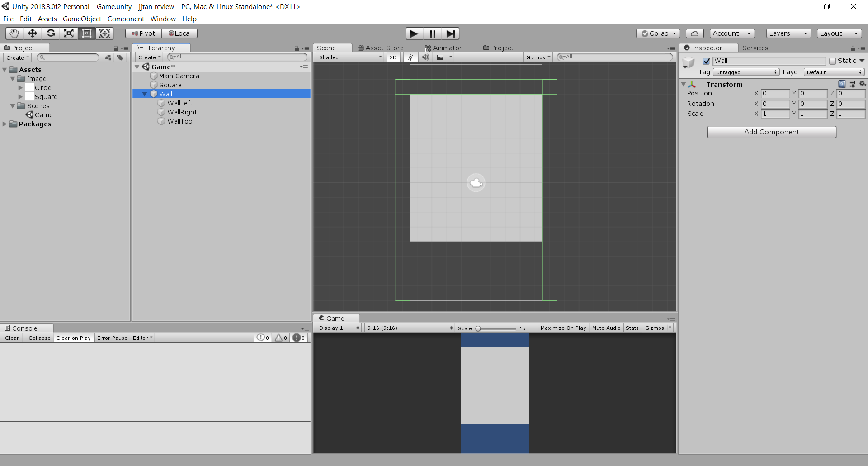Screen dimensions: 868x466
Task: Click the Hierarchy search field
Action: tap(237, 57)
